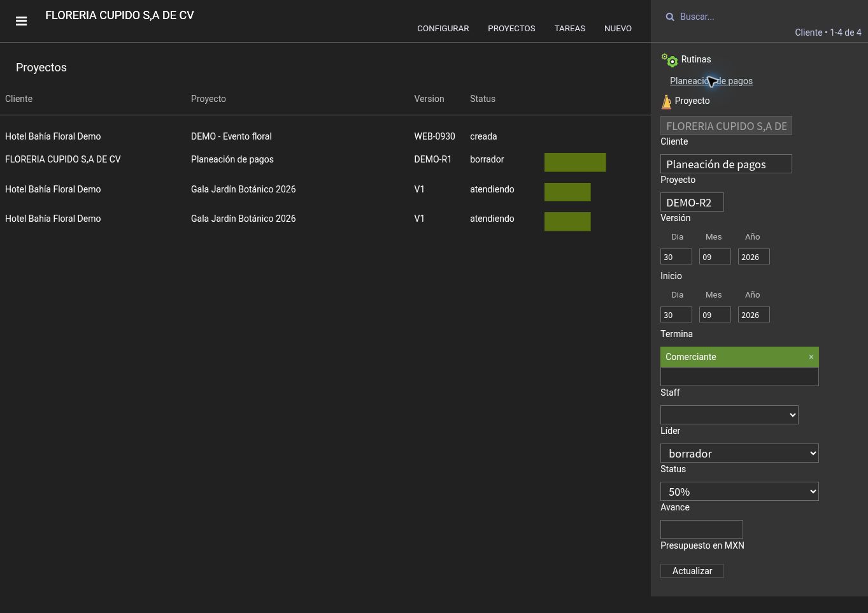Click the Presupuesto en MXN field
The height and width of the screenshot is (613, 868).
(x=702, y=530)
